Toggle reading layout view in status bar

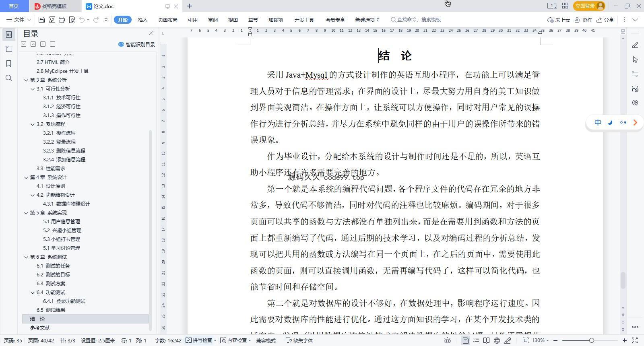[x=487, y=340]
